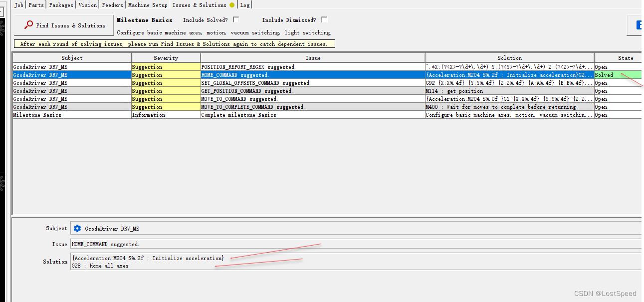Enable the Include Solved? checkbox
Screen dimensions: 644x302
click(236, 19)
